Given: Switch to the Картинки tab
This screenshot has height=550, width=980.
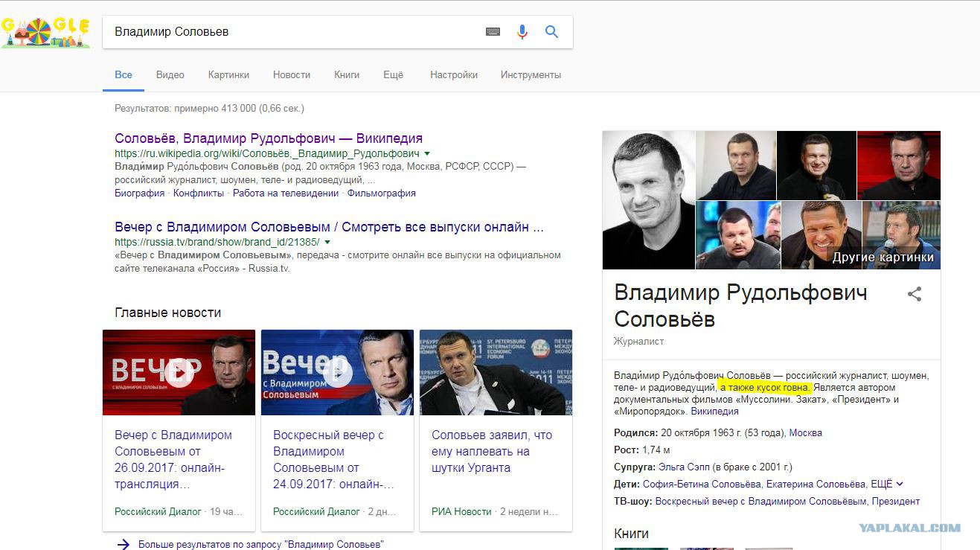Looking at the screenshot, I should [x=228, y=74].
